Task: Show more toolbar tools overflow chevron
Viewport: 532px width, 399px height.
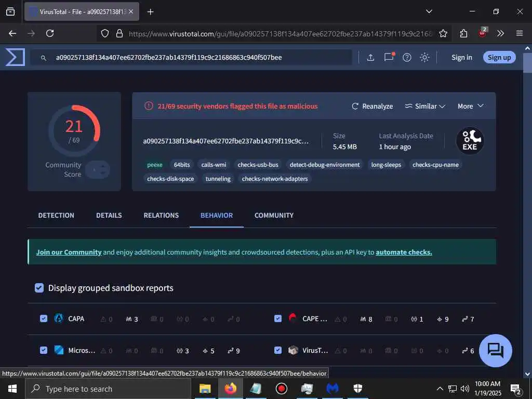Action: [500, 33]
